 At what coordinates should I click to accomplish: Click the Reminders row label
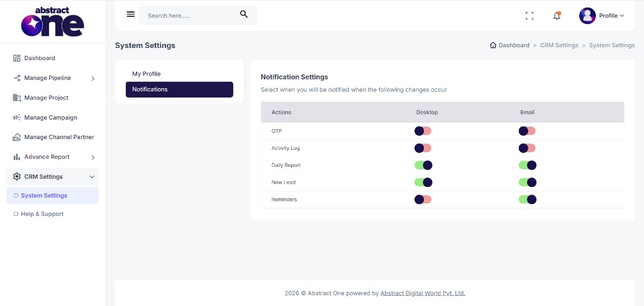tap(284, 200)
